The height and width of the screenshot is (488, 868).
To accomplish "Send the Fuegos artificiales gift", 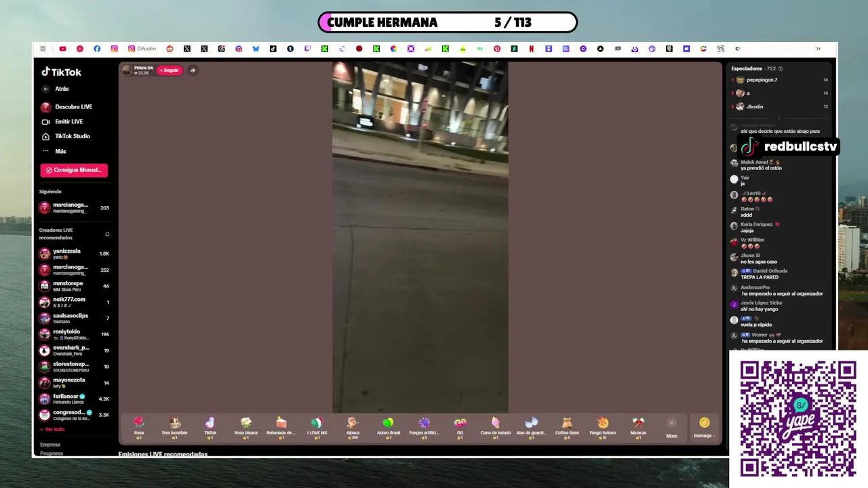I will tap(424, 428).
